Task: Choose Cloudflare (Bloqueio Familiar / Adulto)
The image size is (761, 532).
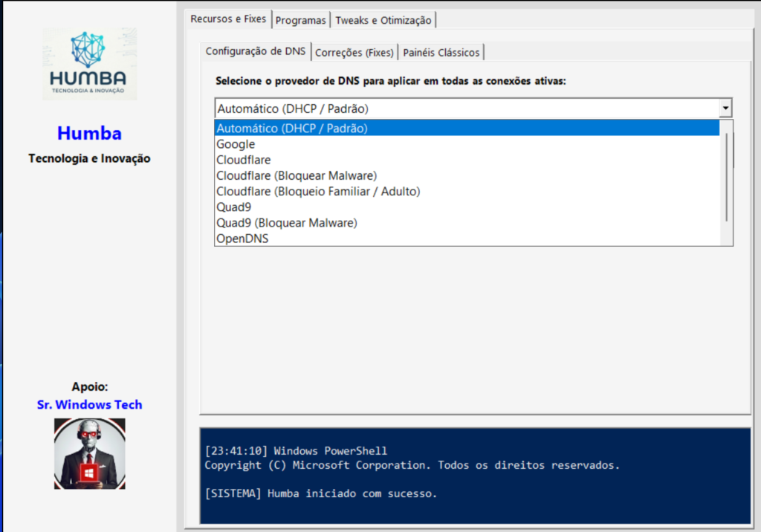Action: tap(318, 191)
